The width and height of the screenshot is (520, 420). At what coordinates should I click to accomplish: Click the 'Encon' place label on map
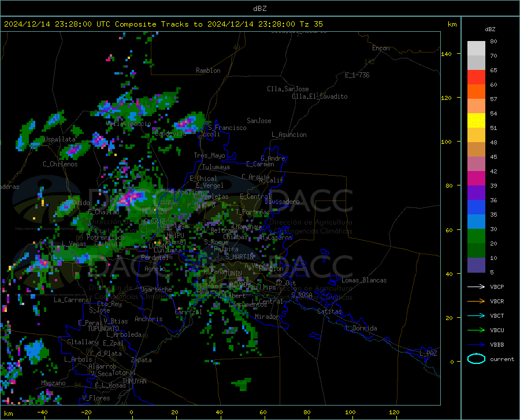pyautogui.click(x=381, y=48)
